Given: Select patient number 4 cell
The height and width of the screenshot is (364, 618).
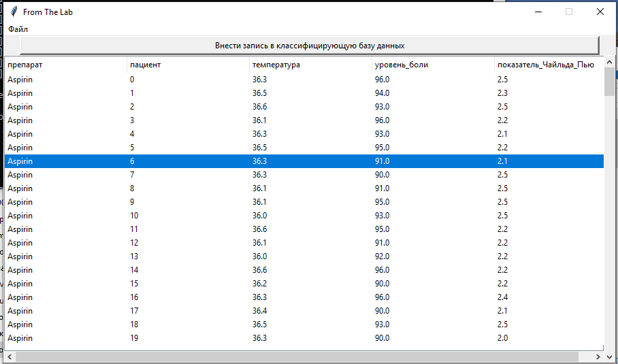Looking at the screenshot, I should pos(132,134).
